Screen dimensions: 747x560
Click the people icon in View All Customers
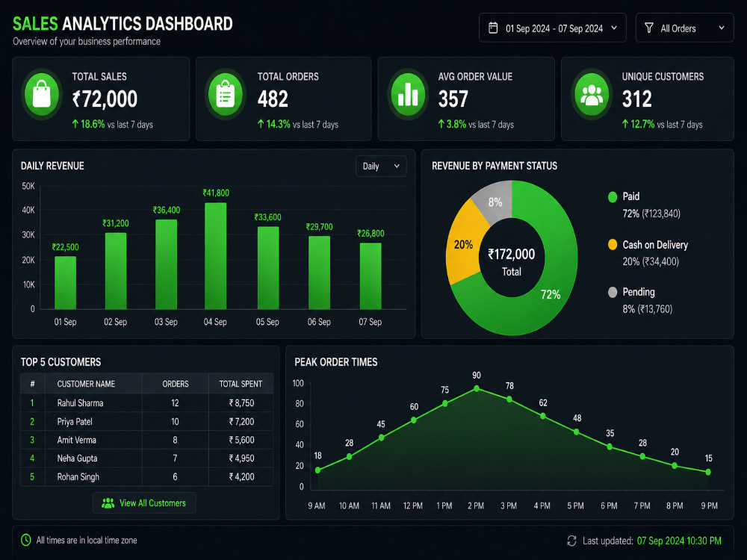click(108, 503)
